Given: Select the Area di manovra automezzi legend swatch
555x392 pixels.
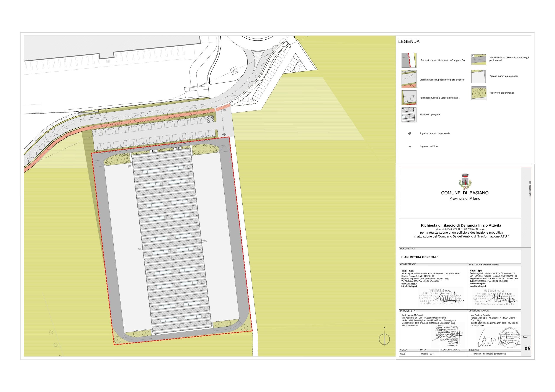Looking at the screenshot, I should point(479,76).
